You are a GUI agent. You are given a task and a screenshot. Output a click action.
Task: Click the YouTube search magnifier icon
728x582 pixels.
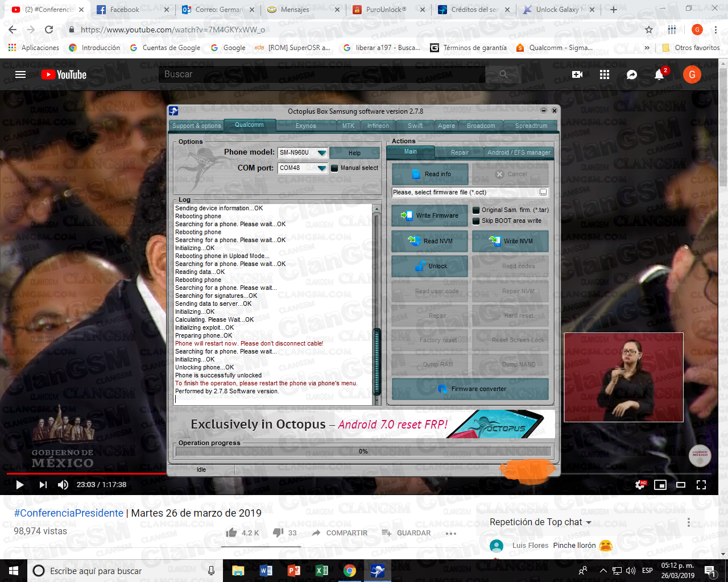point(503,74)
